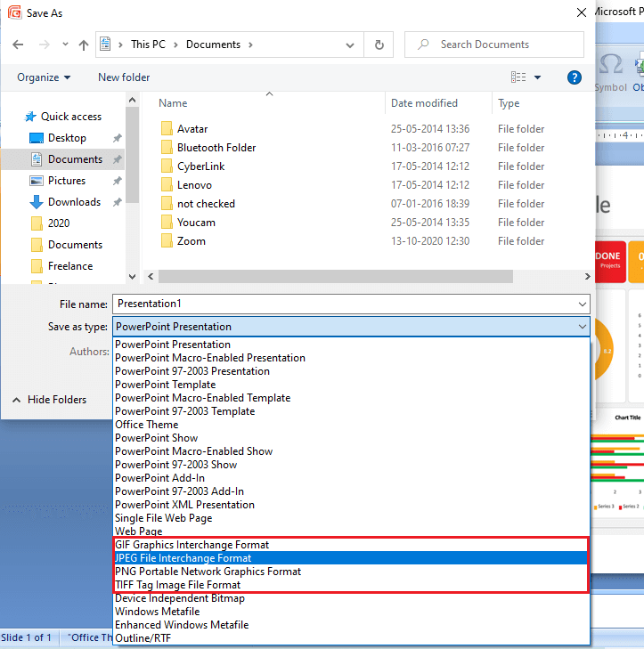The height and width of the screenshot is (649, 644).
Task: Choose Office Theme type
Action: (351, 425)
